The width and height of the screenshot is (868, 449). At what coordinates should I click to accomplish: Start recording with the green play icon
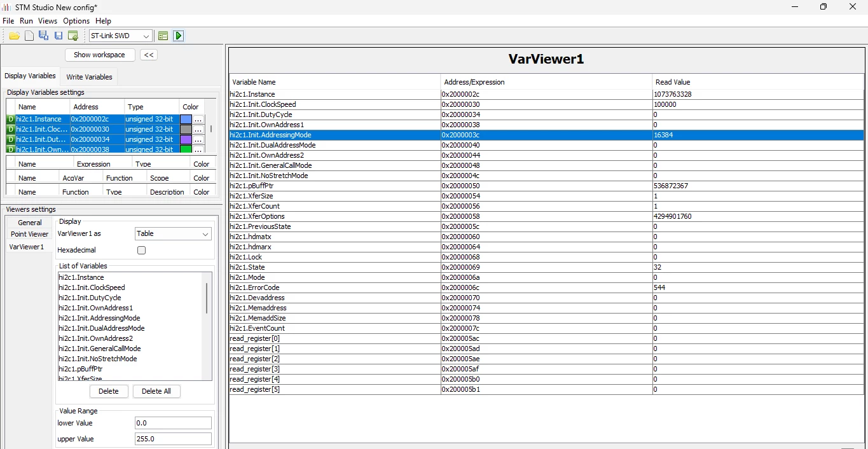179,36
